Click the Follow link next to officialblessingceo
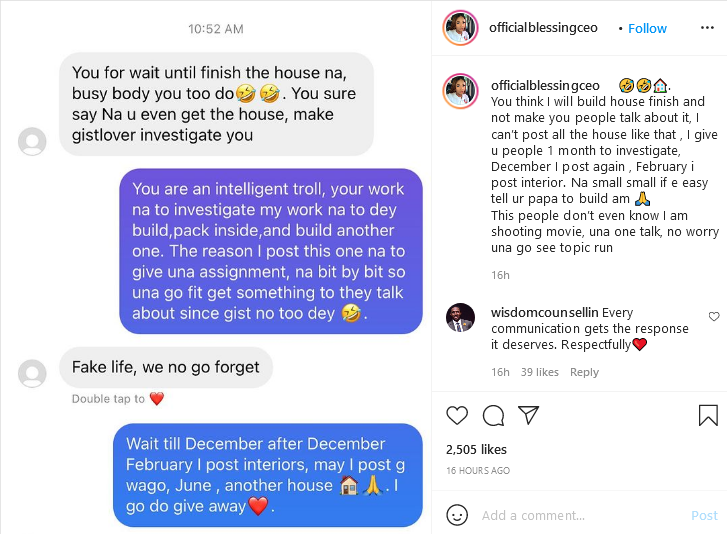 pos(647,28)
